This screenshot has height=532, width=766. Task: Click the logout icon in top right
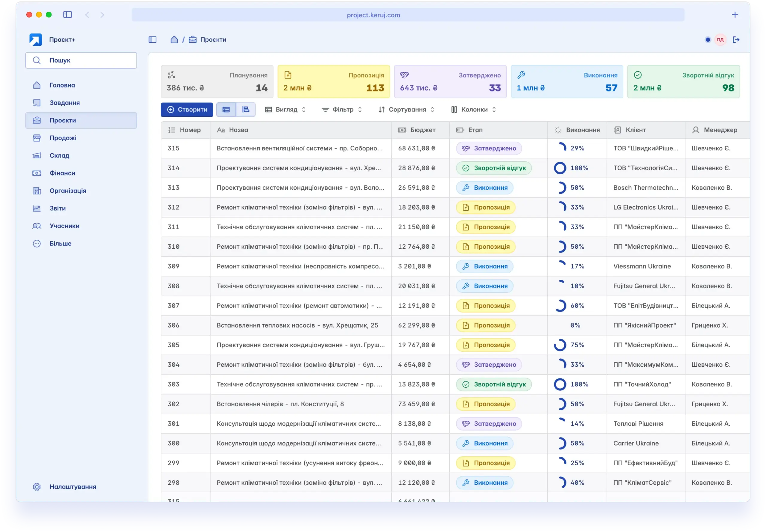[736, 40]
